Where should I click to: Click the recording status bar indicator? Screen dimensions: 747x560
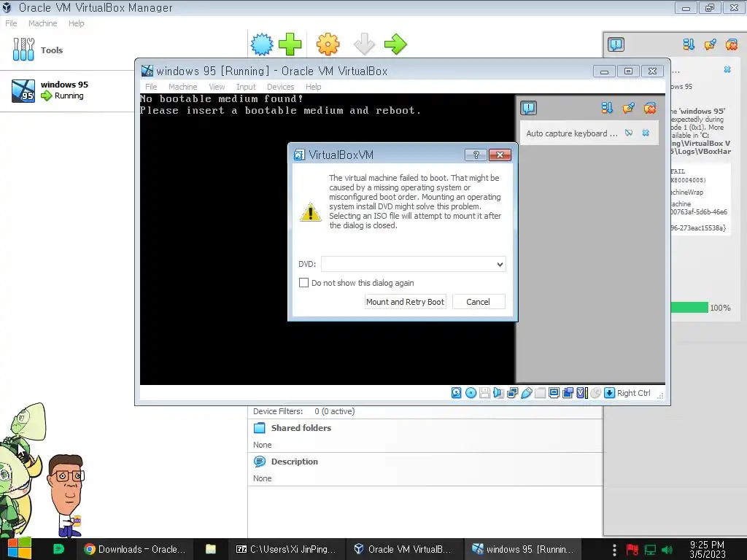pyautogui.click(x=568, y=393)
